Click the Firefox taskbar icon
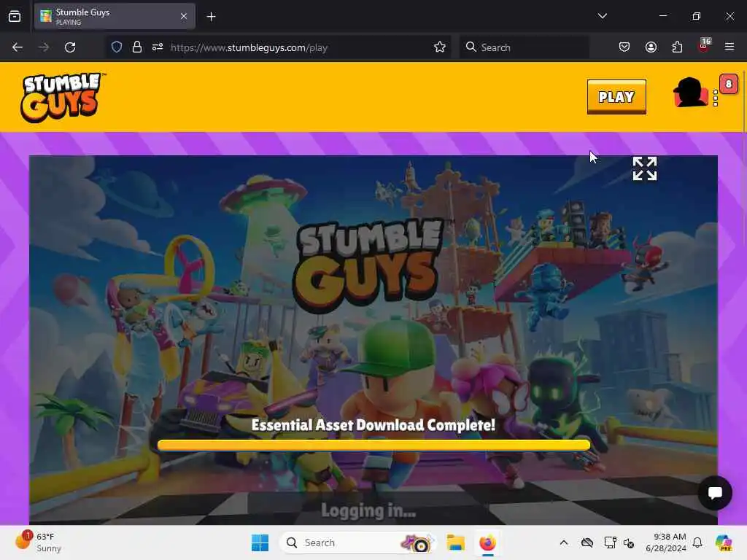The height and width of the screenshot is (560, 747). click(487, 542)
